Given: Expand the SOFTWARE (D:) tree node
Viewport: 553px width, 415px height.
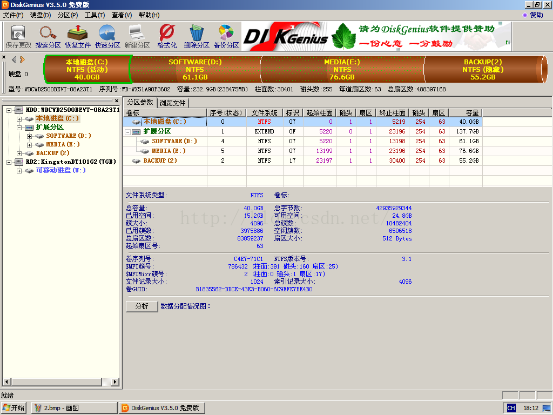Looking at the screenshot, I should pyautogui.click(x=30, y=136).
